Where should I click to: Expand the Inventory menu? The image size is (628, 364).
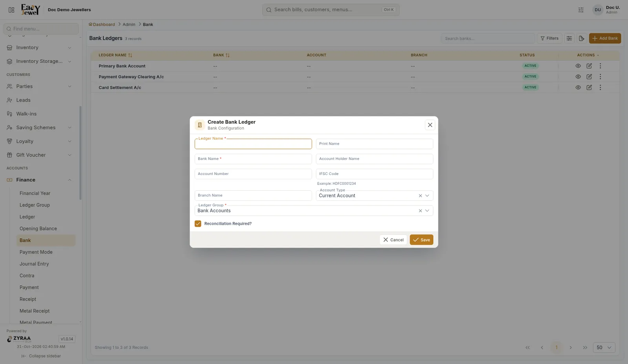click(39, 48)
